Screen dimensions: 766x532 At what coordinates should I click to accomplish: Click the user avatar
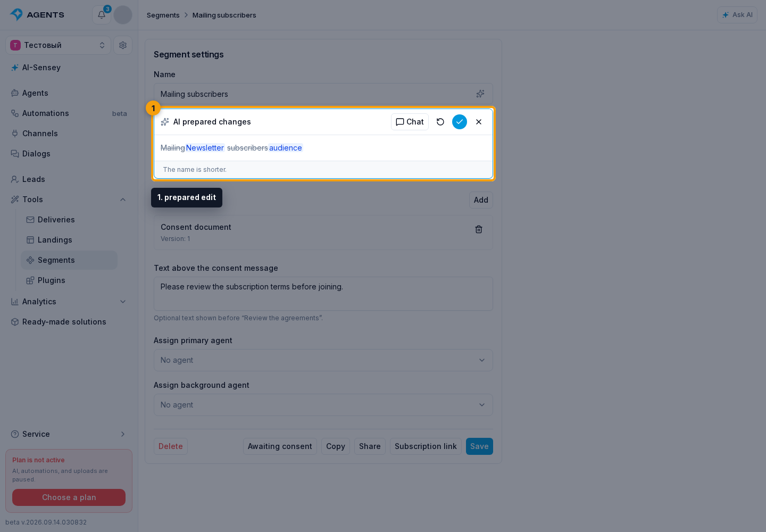(x=123, y=15)
